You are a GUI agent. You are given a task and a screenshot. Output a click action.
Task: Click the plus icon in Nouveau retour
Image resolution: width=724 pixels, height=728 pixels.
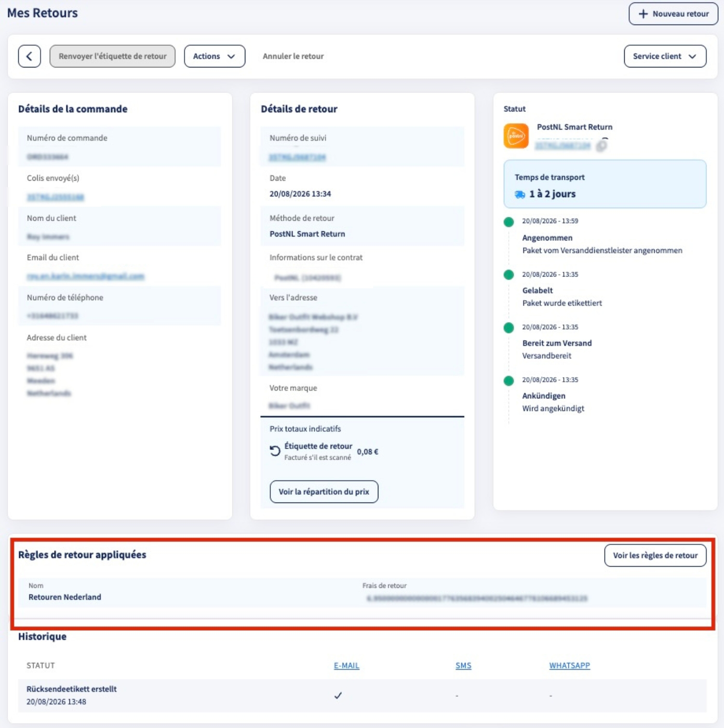click(x=643, y=14)
